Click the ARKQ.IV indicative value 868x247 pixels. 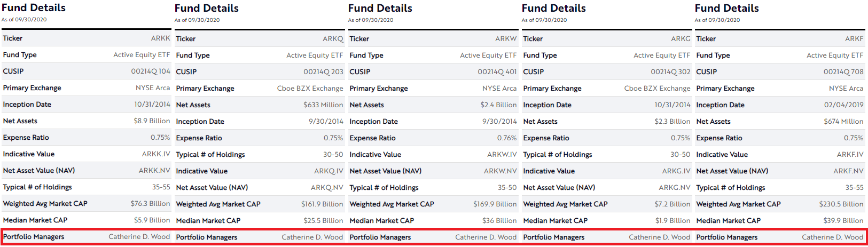pos(329,171)
